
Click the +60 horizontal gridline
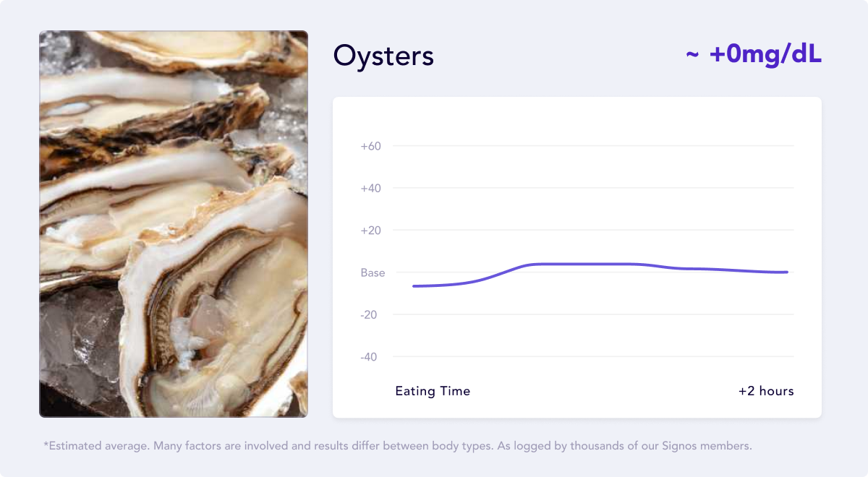(593, 146)
